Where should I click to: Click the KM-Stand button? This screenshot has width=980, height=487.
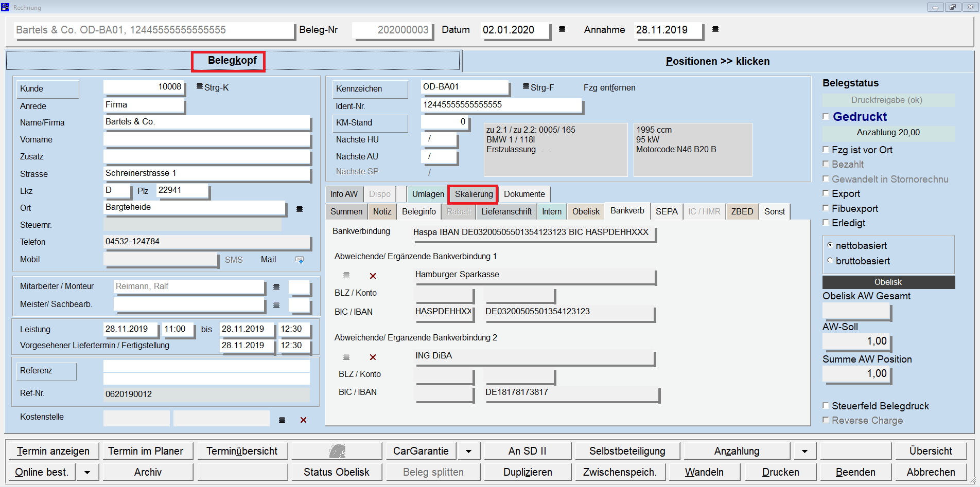tap(370, 123)
